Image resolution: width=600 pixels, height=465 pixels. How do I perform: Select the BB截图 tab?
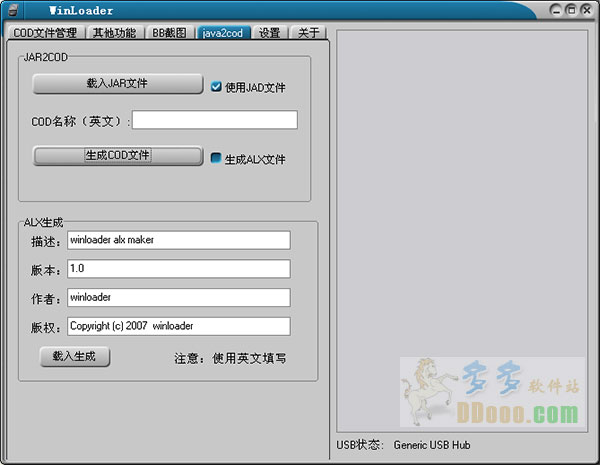(x=169, y=33)
